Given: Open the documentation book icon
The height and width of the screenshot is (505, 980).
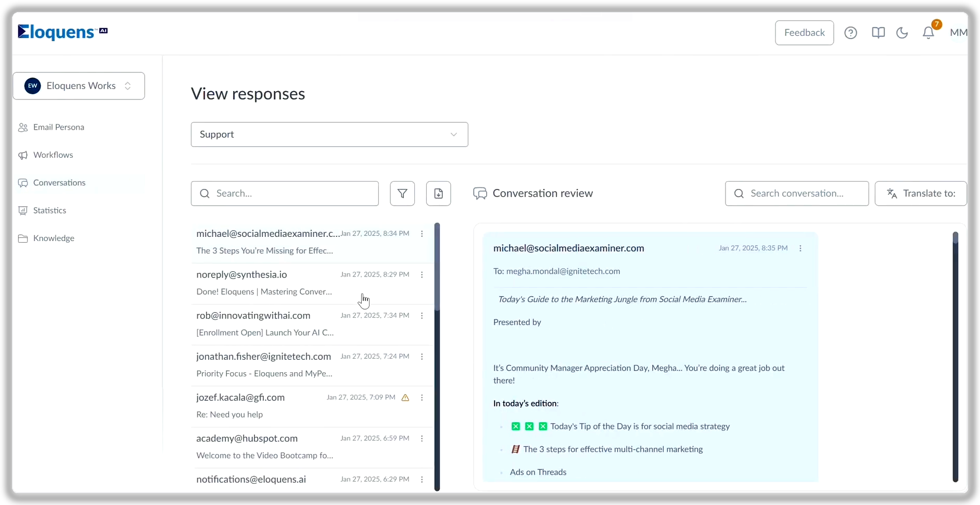Looking at the screenshot, I should tap(879, 33).
